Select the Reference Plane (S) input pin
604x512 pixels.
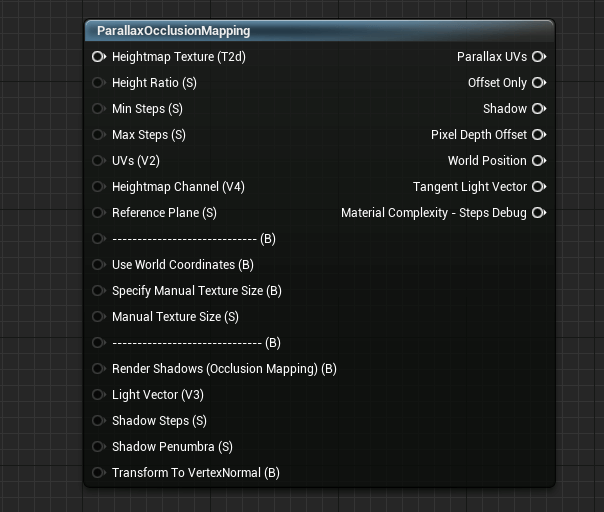(98, 213)
